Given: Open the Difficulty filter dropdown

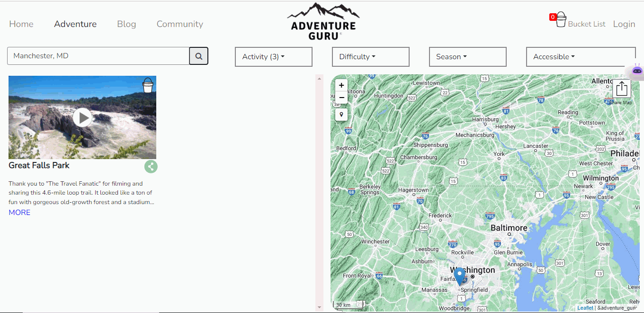Looking at the screenshot, I should (370, 57).
